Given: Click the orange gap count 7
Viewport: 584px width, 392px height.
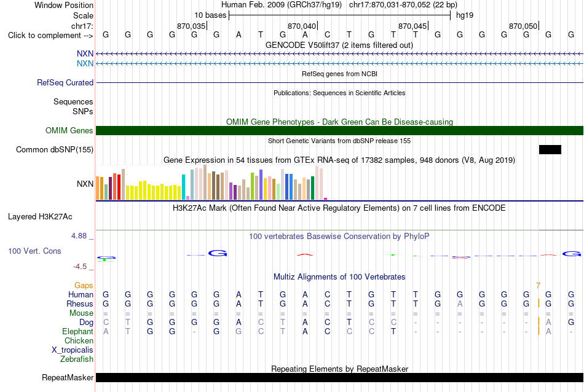Looking at the screenshot, I should pyautogui.click(x=538, y=286).
